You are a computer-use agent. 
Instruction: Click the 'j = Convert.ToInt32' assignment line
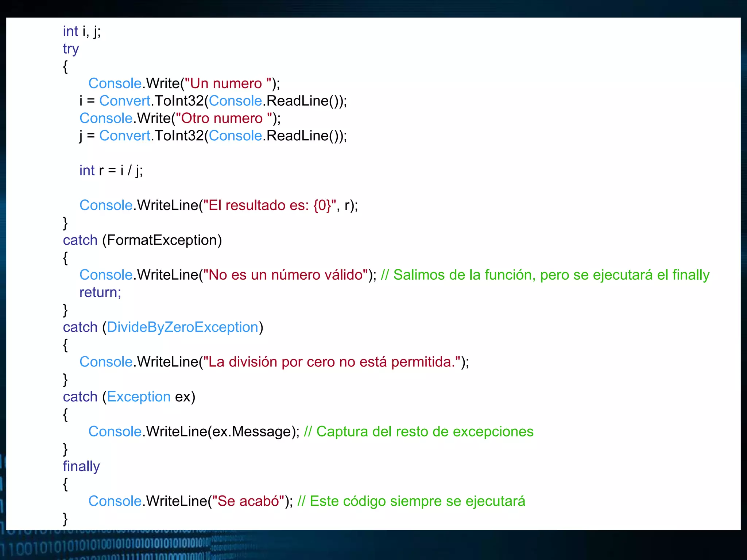tap(213, 136)
